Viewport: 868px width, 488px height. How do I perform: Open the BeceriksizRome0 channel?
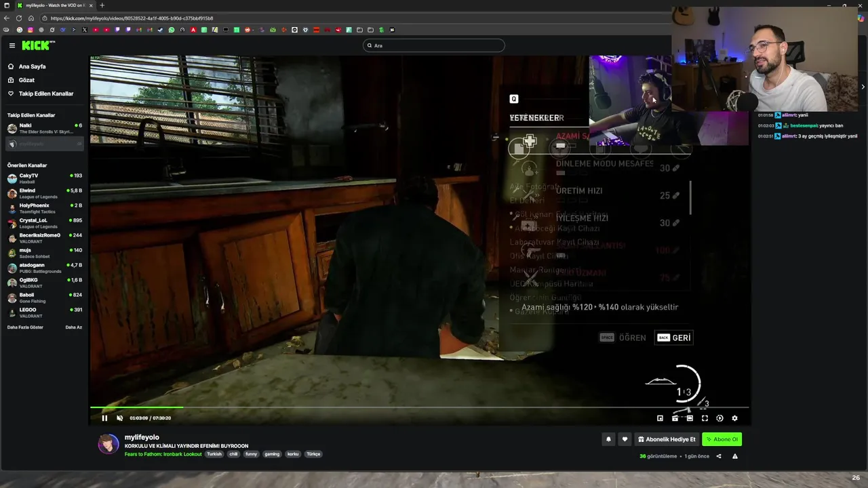(x=44, y=238)
